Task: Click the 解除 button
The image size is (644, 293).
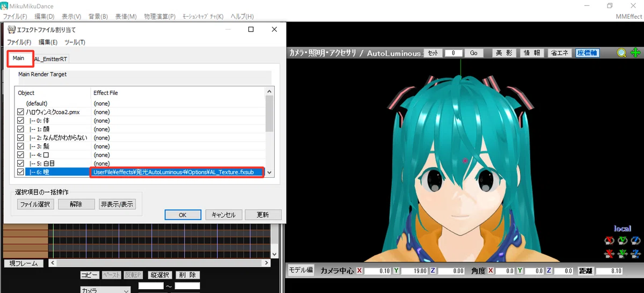Action: (76, 204)
